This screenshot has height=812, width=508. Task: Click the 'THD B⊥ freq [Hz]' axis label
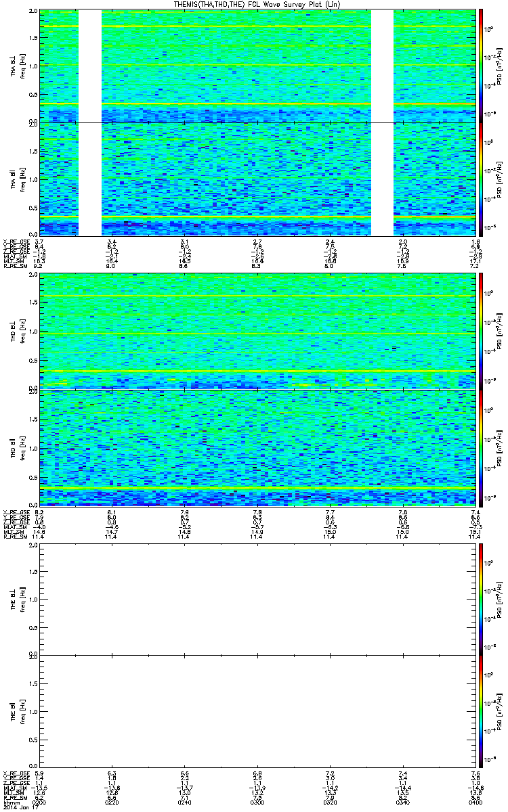pos(16,330)
